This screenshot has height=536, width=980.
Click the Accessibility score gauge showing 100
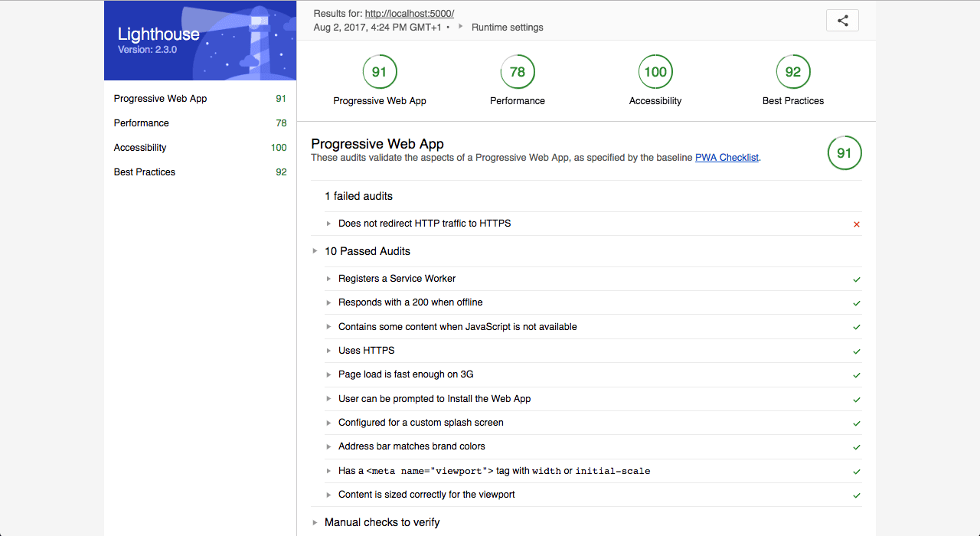[655, 71]
